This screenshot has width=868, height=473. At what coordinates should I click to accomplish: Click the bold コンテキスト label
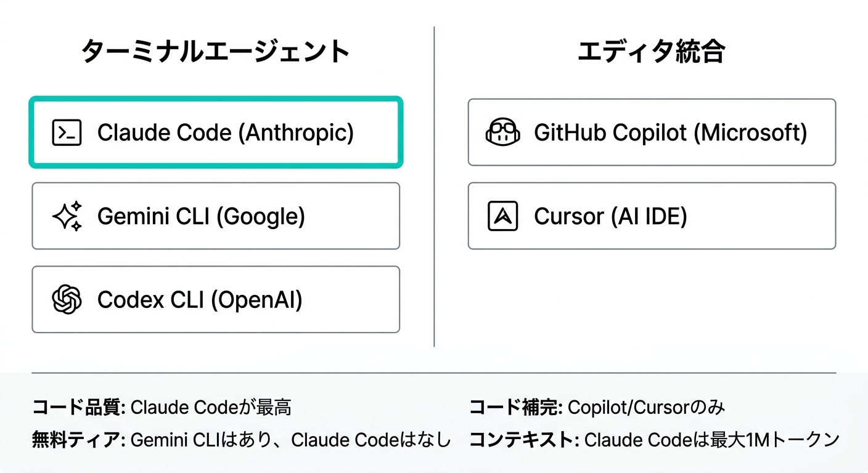[523, 440]
